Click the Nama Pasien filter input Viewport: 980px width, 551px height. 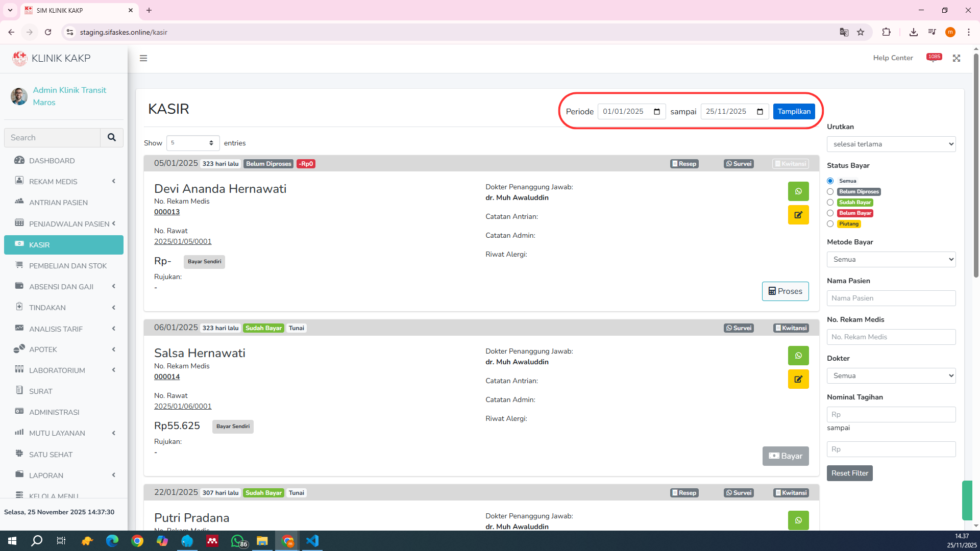[x=891, y=298]
